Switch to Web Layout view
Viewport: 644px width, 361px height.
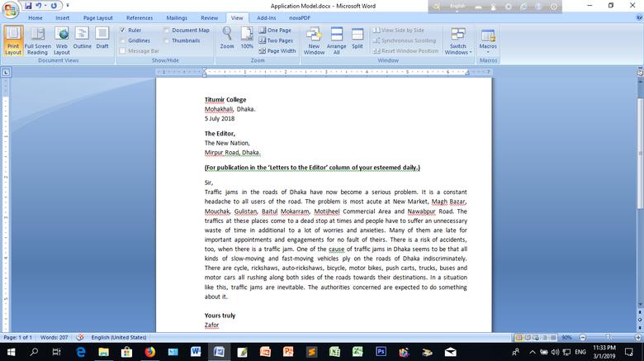pos(62,40)
